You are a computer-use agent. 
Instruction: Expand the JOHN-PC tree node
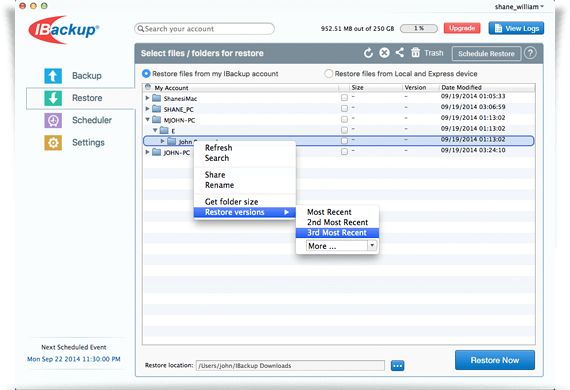[147, 152]
